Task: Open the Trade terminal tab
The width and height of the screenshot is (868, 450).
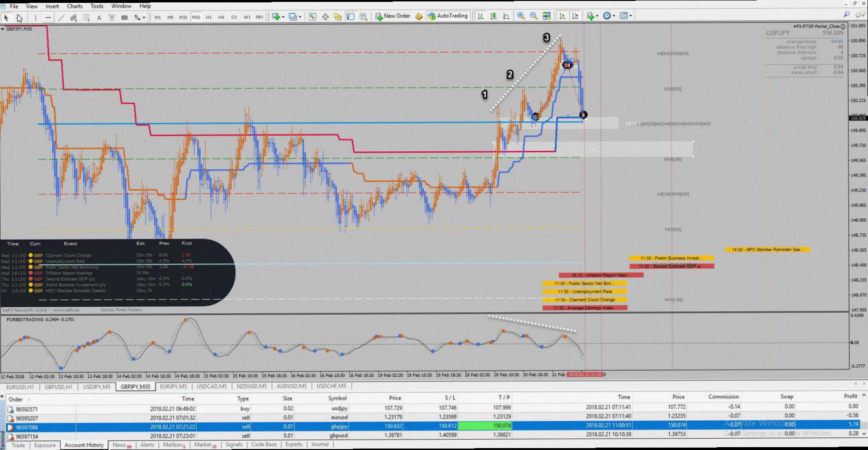Action: coord(18,445)
